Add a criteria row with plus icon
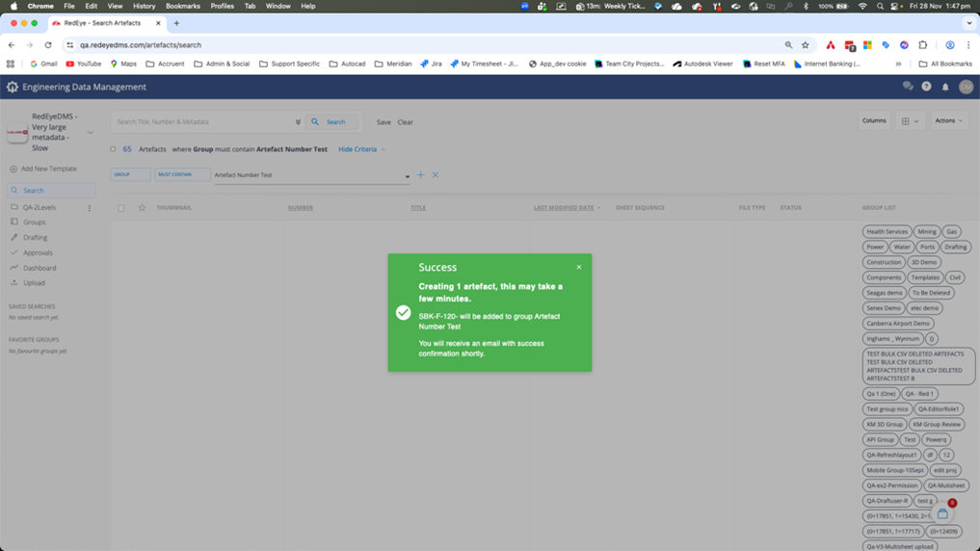The image size is (980, 551). point(420,175)
